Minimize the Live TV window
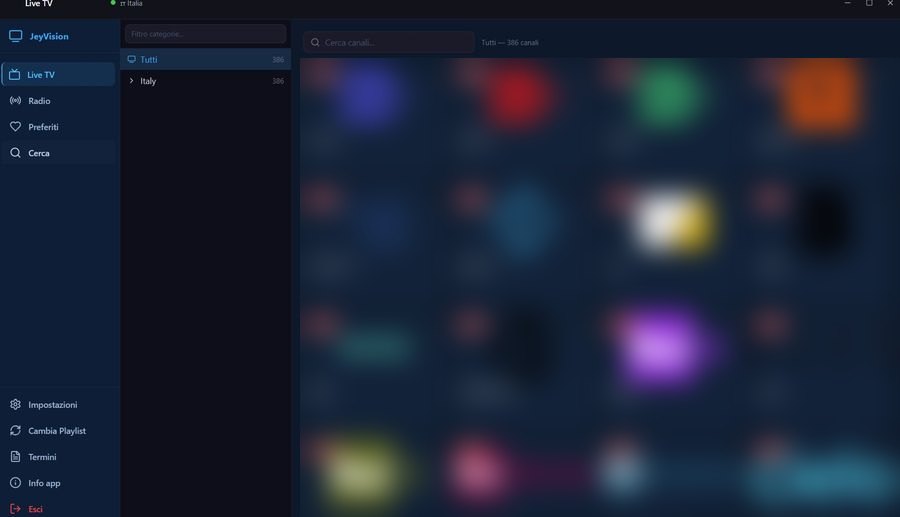 coord(847,3)
